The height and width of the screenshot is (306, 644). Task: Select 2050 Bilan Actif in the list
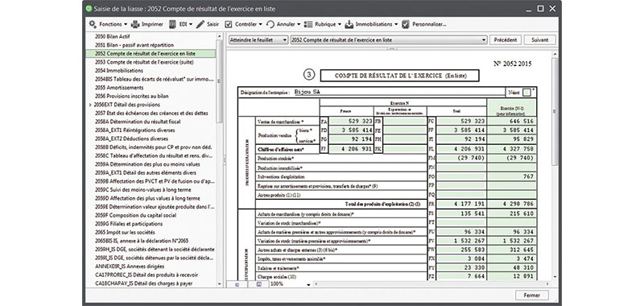[x=112, y=36]
